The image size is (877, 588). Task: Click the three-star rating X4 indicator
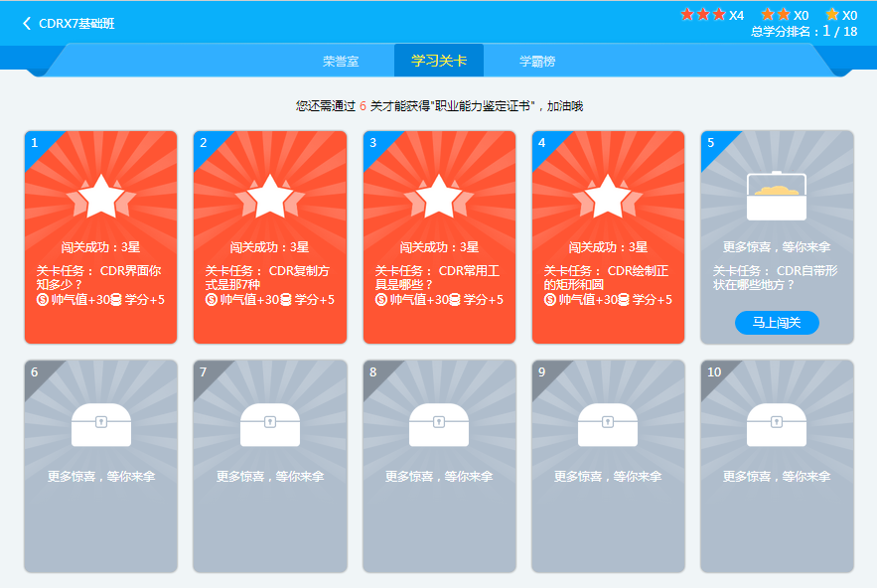[711, 15]
